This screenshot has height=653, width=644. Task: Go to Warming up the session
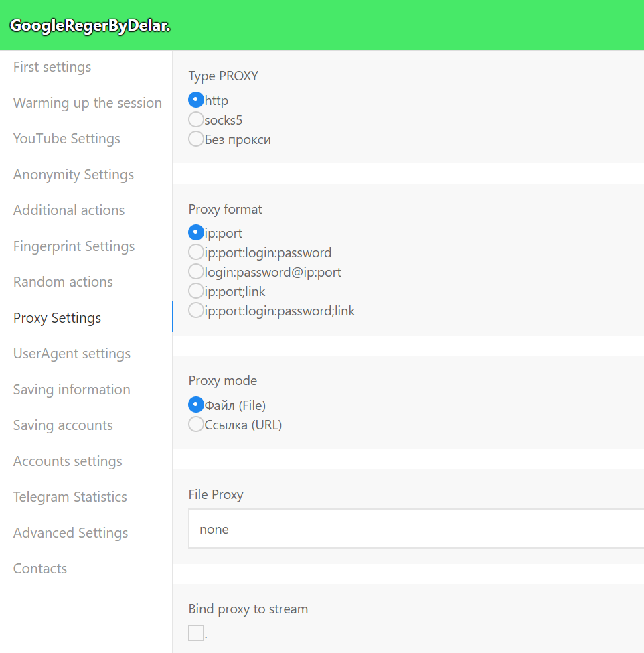point(88,103)
